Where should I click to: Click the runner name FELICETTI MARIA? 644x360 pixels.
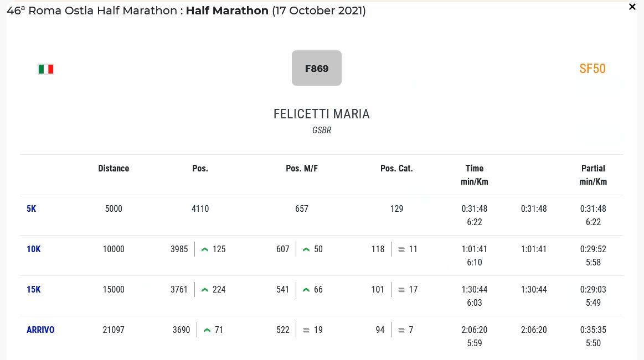coord(321,114)
